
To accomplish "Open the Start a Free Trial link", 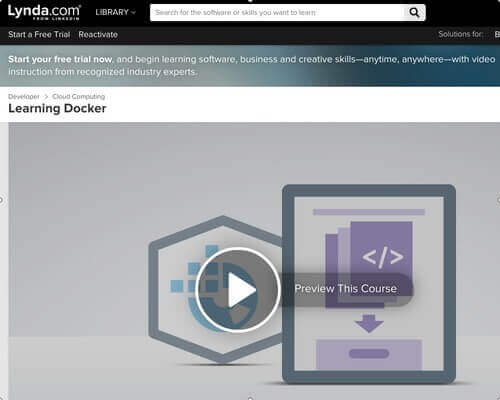I will (39, 34).
